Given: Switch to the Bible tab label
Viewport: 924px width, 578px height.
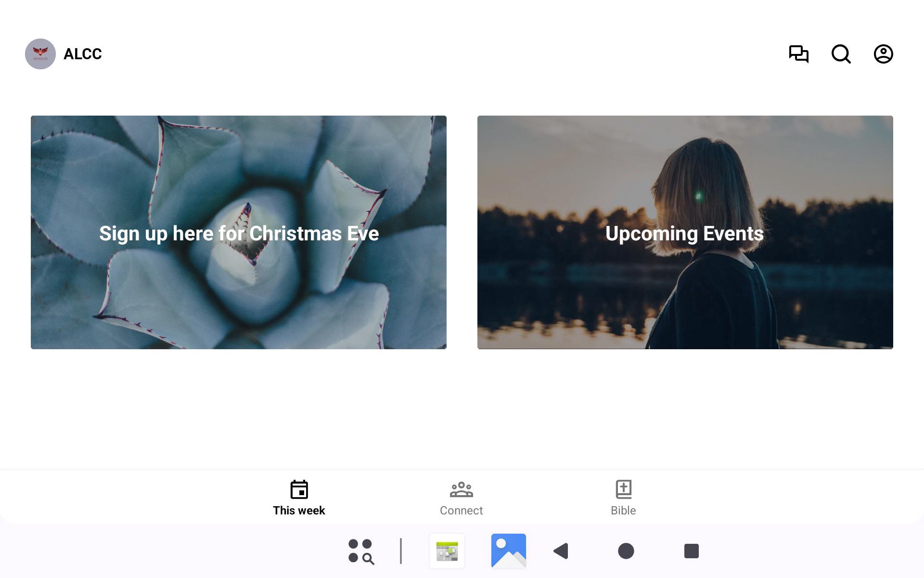Looking at the screenshot, I should (x=623, y=511).
